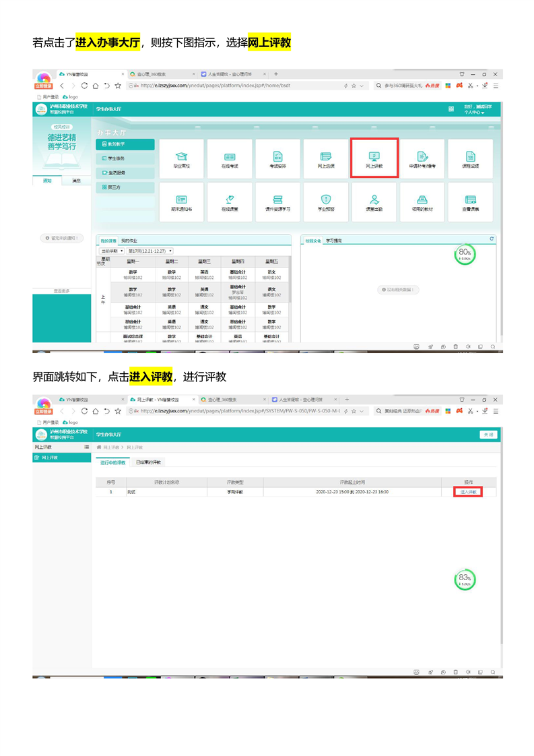Viewport: 534px width, 756px height.
Task: Expand the 个人中心 dropdown in header
Action: pos(473,113)
